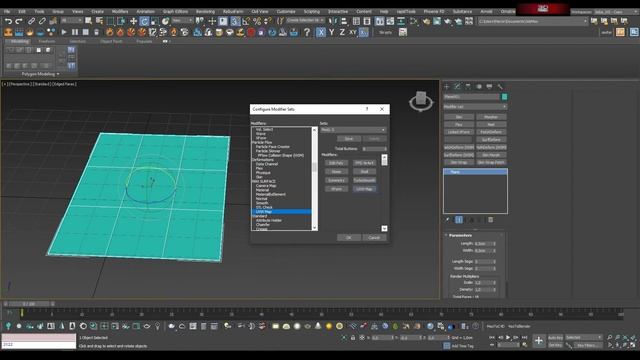This screenshot has width=640, height=360.
Task: Toggle XY plane constraint
Action: coord(353,32)
